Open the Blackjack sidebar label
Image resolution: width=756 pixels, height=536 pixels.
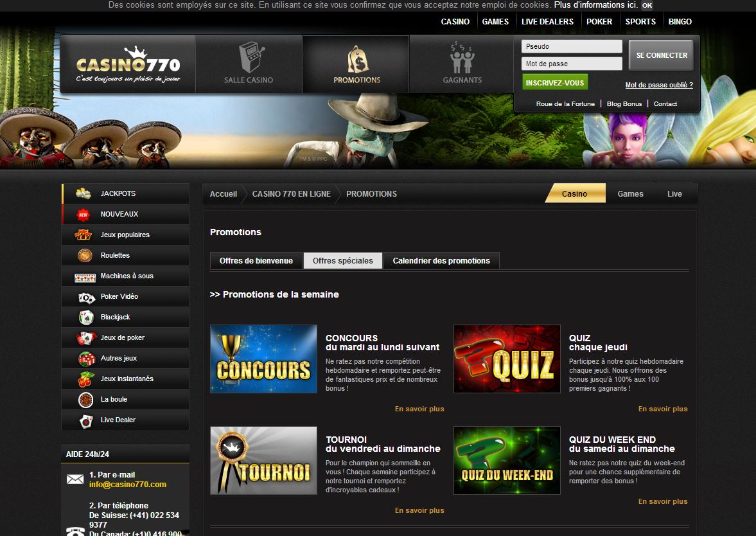pos(115,317)
